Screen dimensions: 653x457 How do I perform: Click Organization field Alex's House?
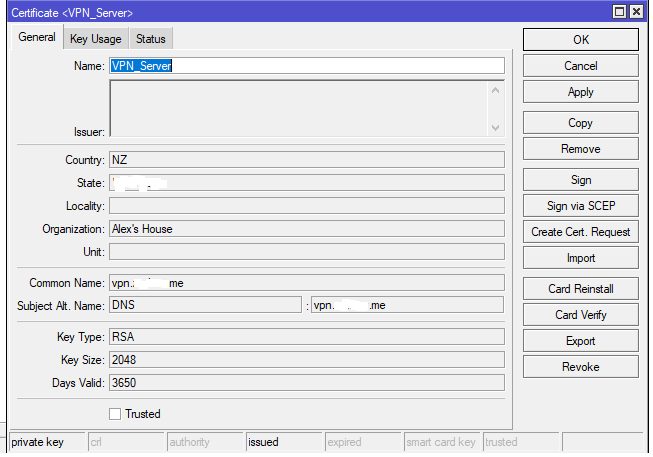coord(307,229)
